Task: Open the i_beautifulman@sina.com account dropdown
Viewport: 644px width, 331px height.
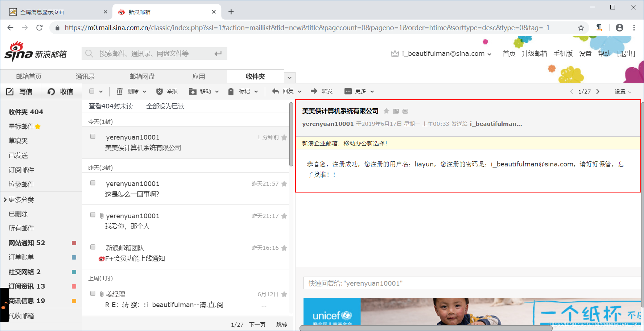Action: (490, 54)
